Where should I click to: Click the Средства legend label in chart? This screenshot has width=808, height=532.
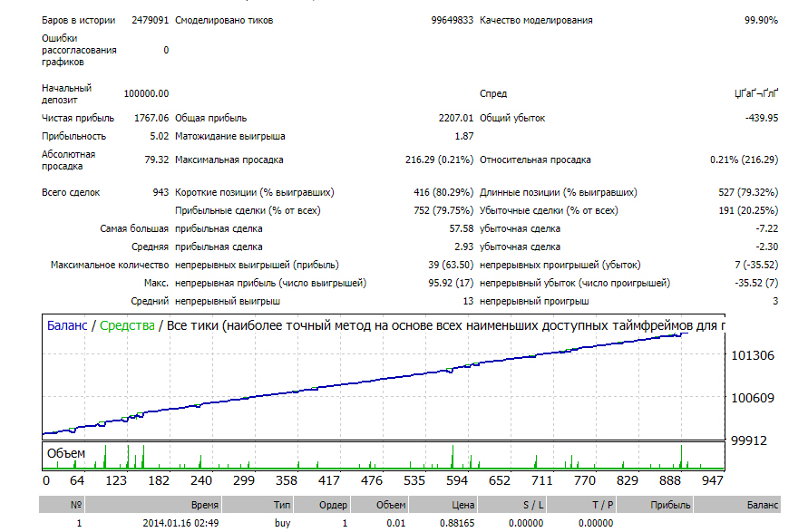pyautogui.click(x=127, y=326)
